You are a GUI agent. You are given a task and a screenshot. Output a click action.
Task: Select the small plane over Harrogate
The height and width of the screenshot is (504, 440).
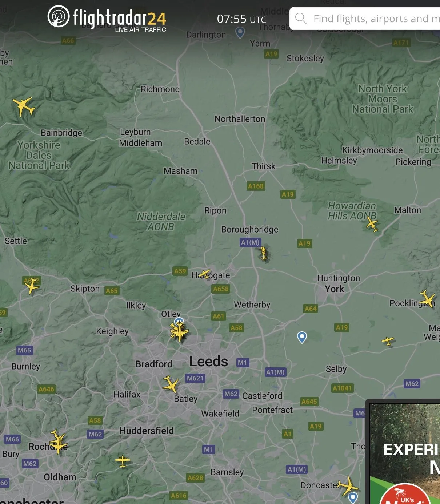tap(205, 274)
